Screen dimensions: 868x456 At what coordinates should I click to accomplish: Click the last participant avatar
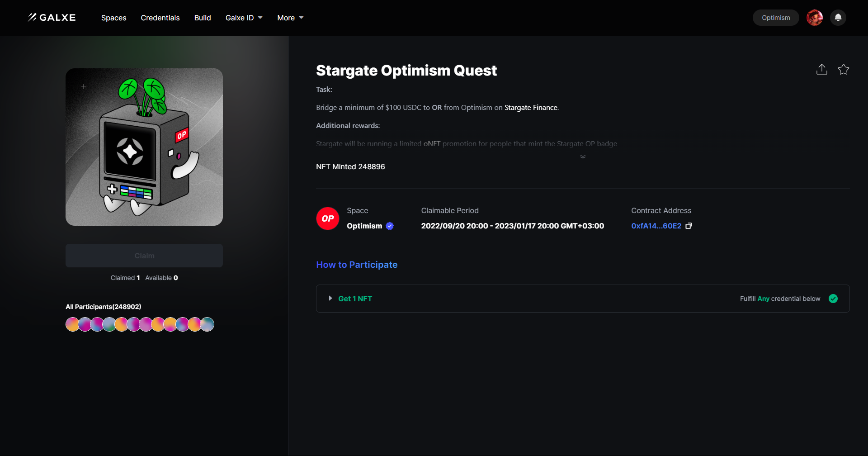207,324
